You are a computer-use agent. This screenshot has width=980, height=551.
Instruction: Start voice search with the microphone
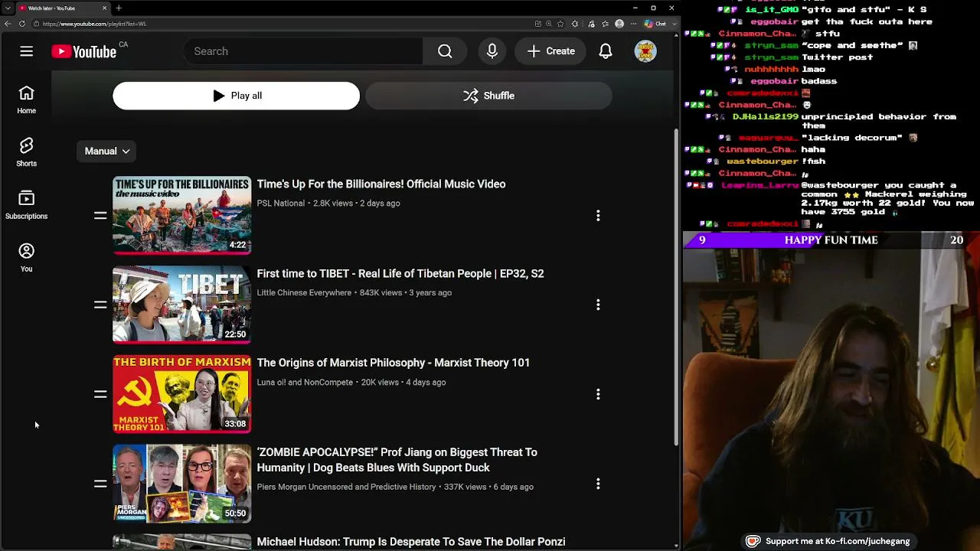click(x=492, y=51)
